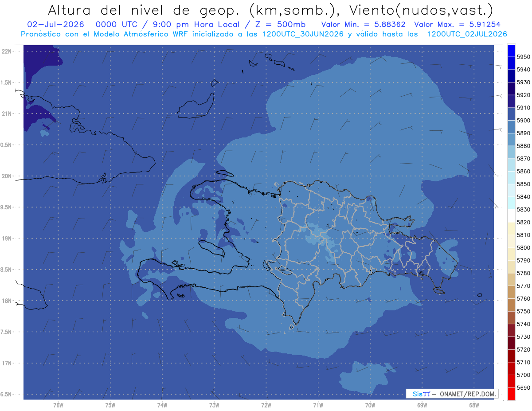Click the '5900' color bar value

pos(523,120)
